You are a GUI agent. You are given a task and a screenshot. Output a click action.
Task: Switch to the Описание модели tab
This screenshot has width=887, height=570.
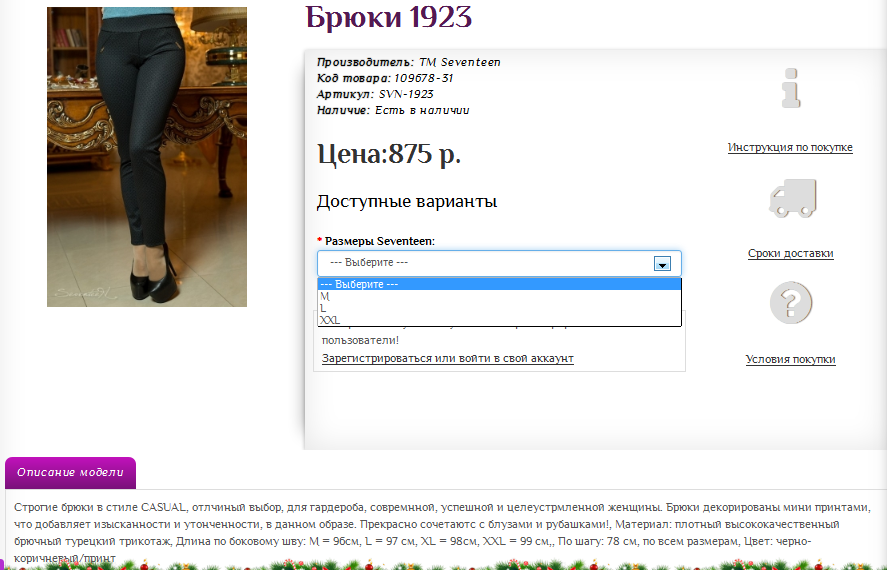pyautogui.click(x=70, y=472)
